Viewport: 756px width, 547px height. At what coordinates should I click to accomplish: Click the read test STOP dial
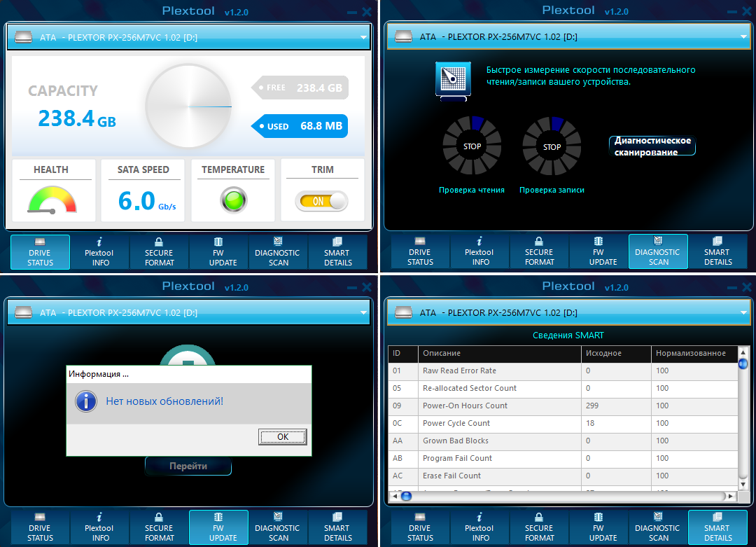coord(472,146)
